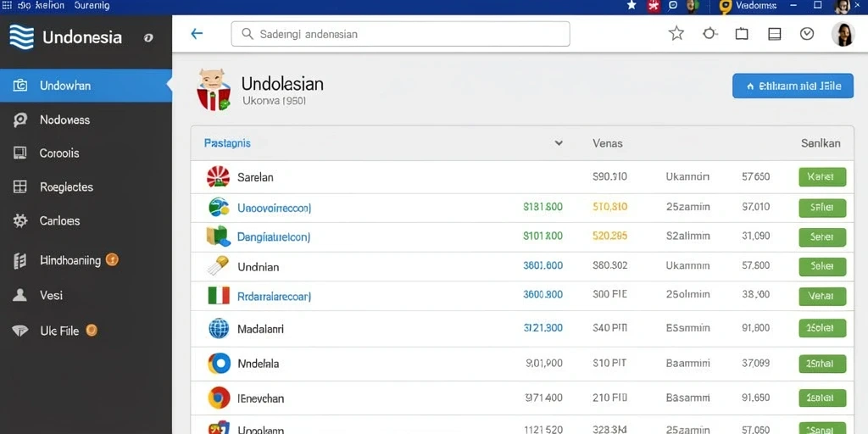Screen dimensions: 868x434
Task: Open the Undowhan sidebar item
Action: (x=86, y=86)
